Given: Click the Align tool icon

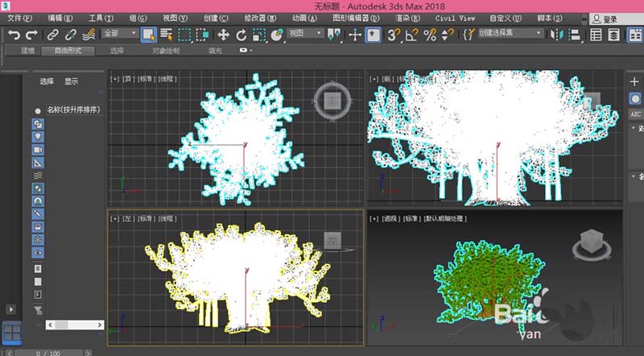Looking at the screenshot, I should point(575,35).
